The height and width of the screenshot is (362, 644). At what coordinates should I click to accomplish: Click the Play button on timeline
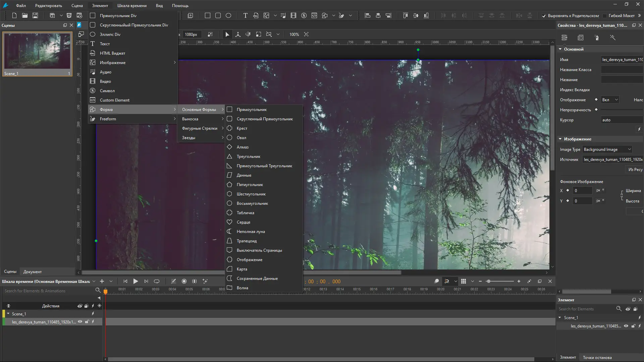tap(136, 281)
